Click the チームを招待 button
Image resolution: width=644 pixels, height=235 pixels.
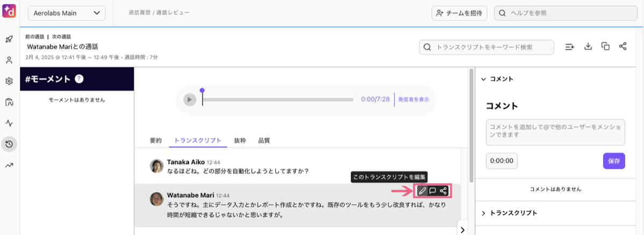[459, 13]
